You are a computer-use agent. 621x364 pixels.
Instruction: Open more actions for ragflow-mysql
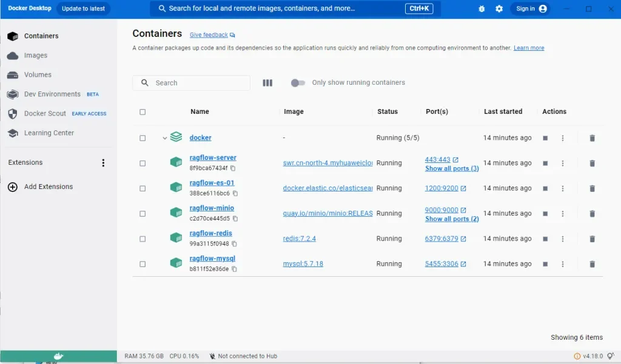pyautogui.click(x=562, y=264)
